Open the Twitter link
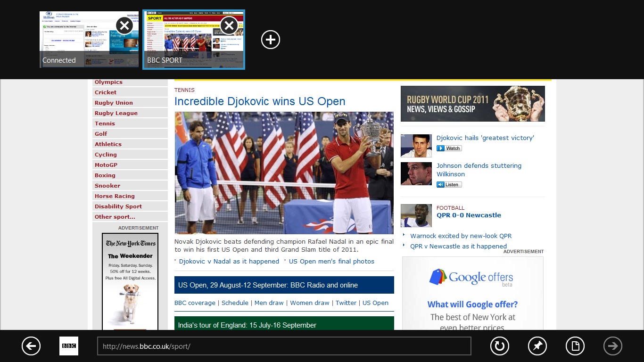 tap(346, 303)
